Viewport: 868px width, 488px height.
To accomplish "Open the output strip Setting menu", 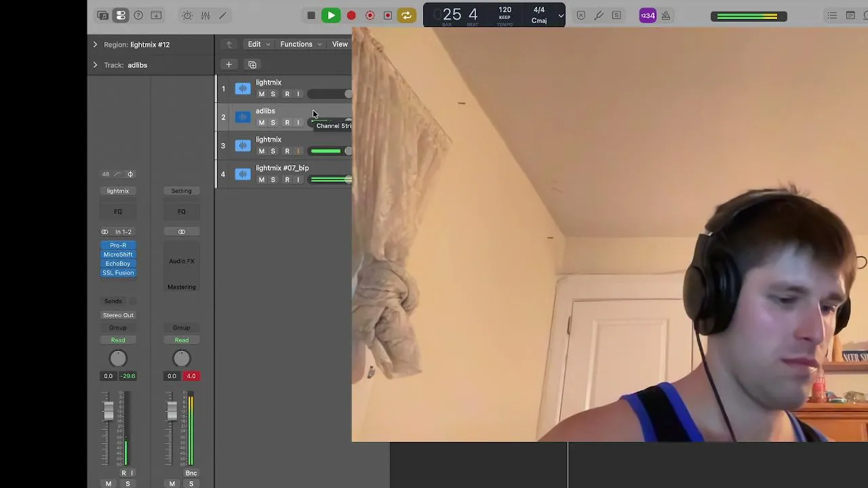I will point(181,191).
